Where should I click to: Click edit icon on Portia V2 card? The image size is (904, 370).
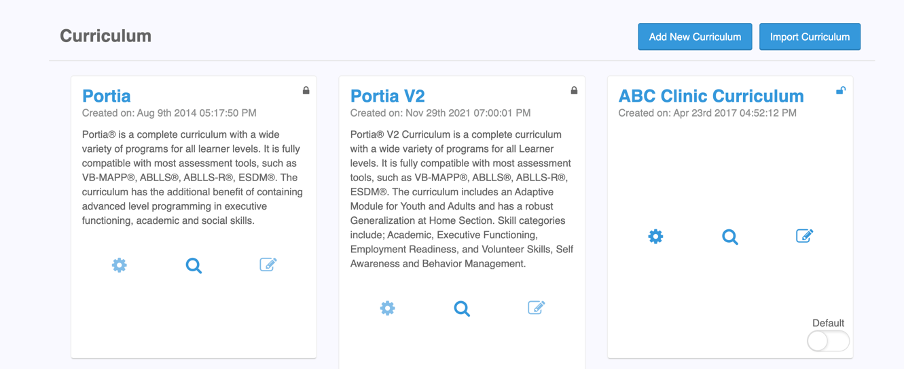(537, 307)
